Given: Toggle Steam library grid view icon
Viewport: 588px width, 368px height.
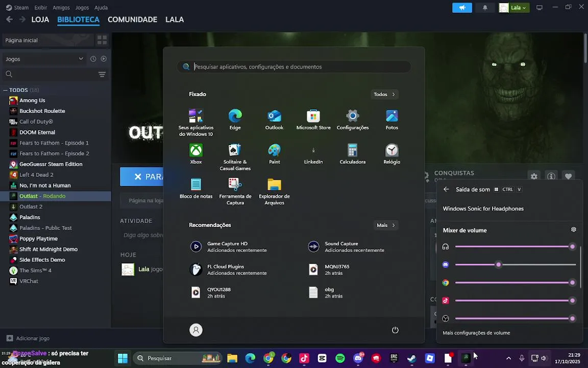Looking at the screenshot, I should click(x=102, y=40).
